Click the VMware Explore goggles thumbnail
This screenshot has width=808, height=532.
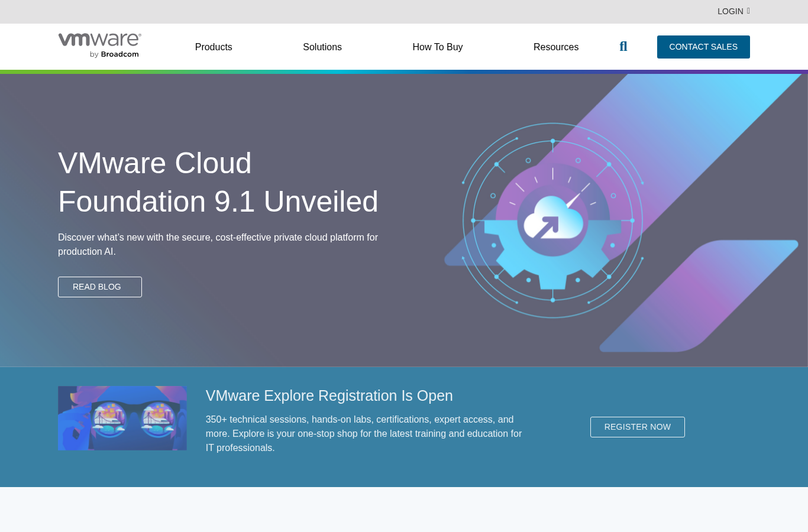[122, 418]
